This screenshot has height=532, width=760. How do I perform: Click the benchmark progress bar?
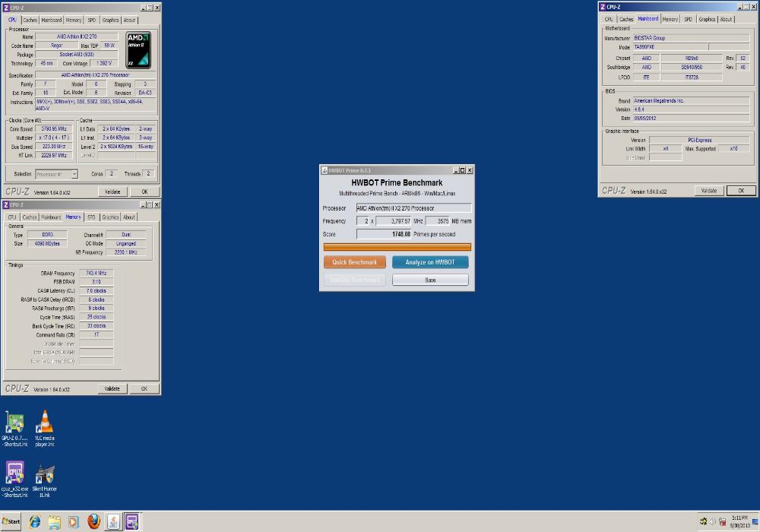tap(397, 247)
